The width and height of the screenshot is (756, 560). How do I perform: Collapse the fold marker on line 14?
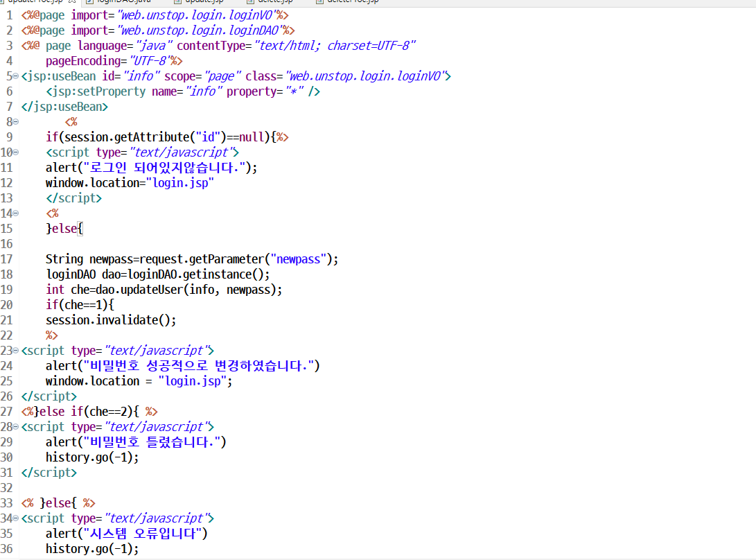click(15, 213)
